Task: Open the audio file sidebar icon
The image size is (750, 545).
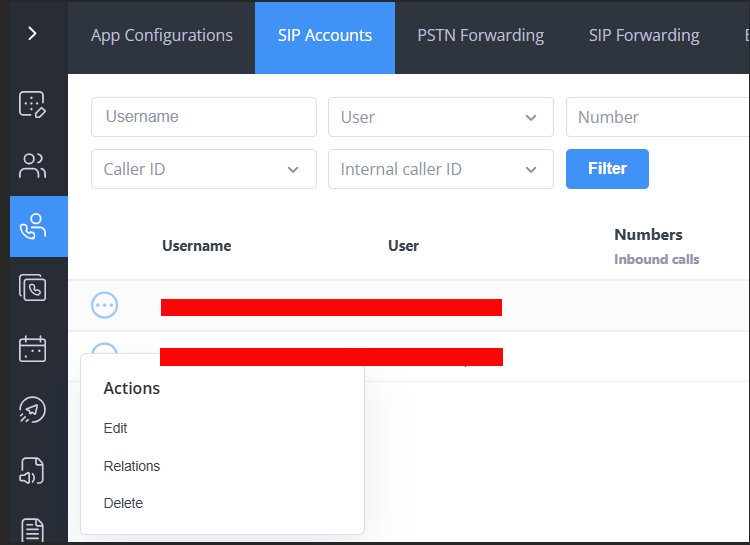Action: [x=33, y=471]
